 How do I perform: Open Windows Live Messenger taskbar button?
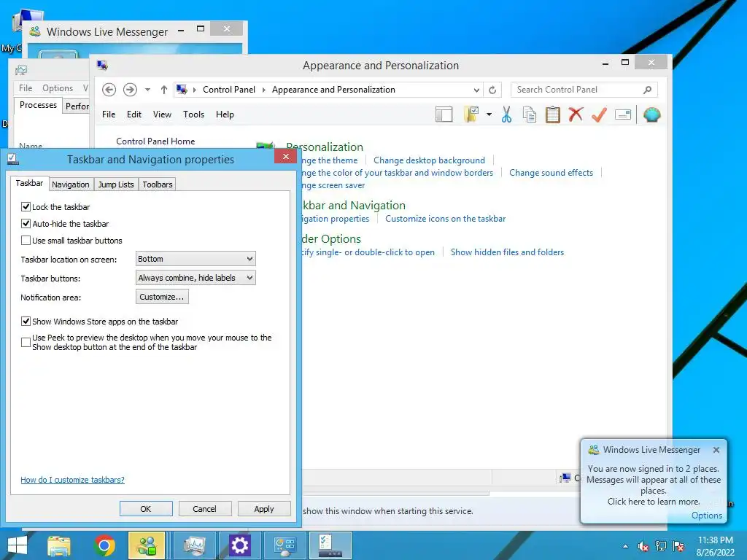pos(147,545)
